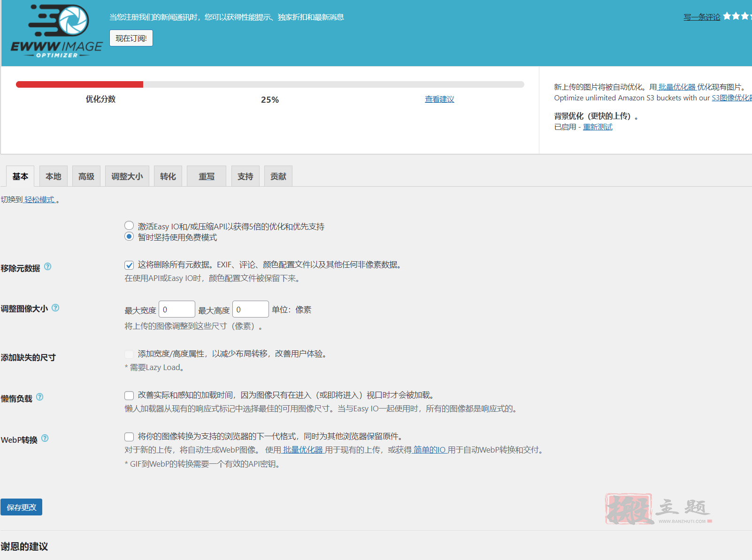
Task: Click the 最大宽度 input field
Action: point(177,310)
